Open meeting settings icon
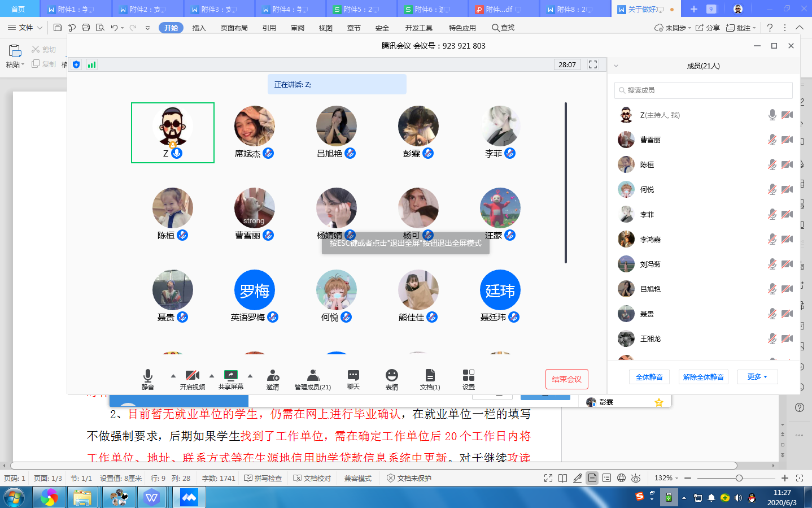812x508 pixels. [x=468, y=376]
